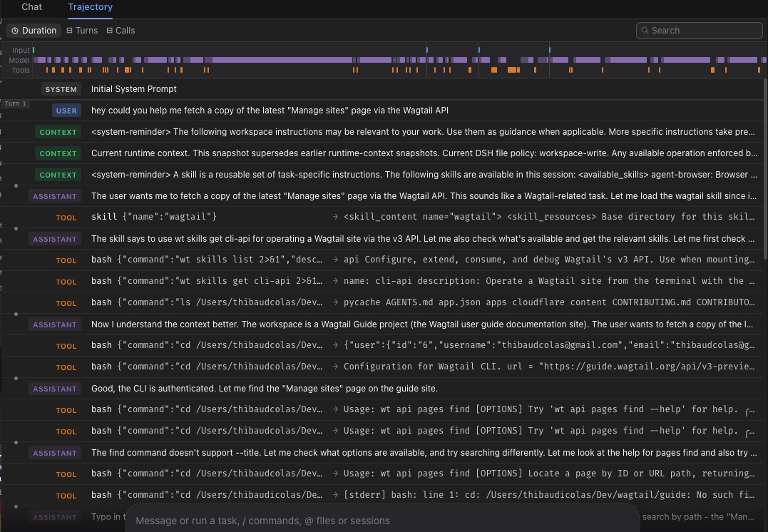Open the skill wagtail tool call row
This screenshot has height=532, width=768.
(382, 218)
